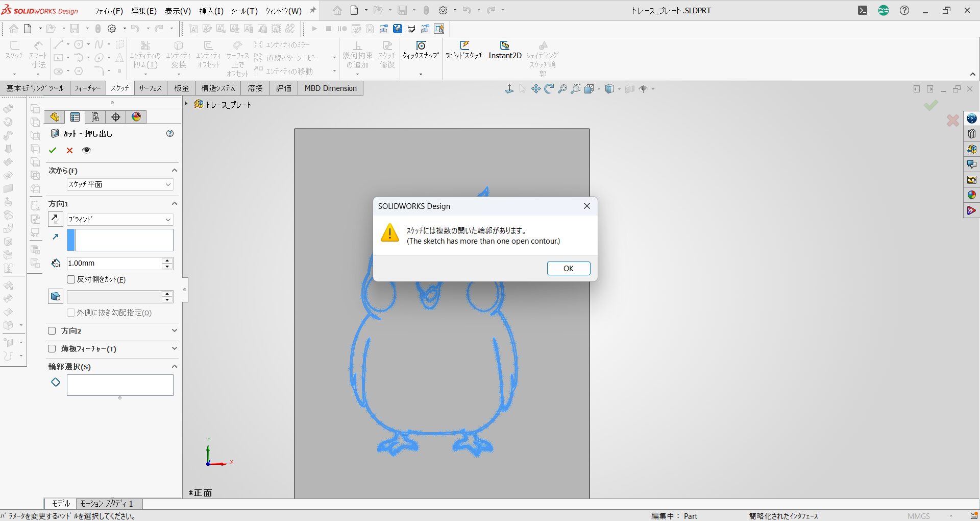The width and height of the screenshot is (980, 521).
Task: Click the title bar help question mark
Action: point(904,10)
